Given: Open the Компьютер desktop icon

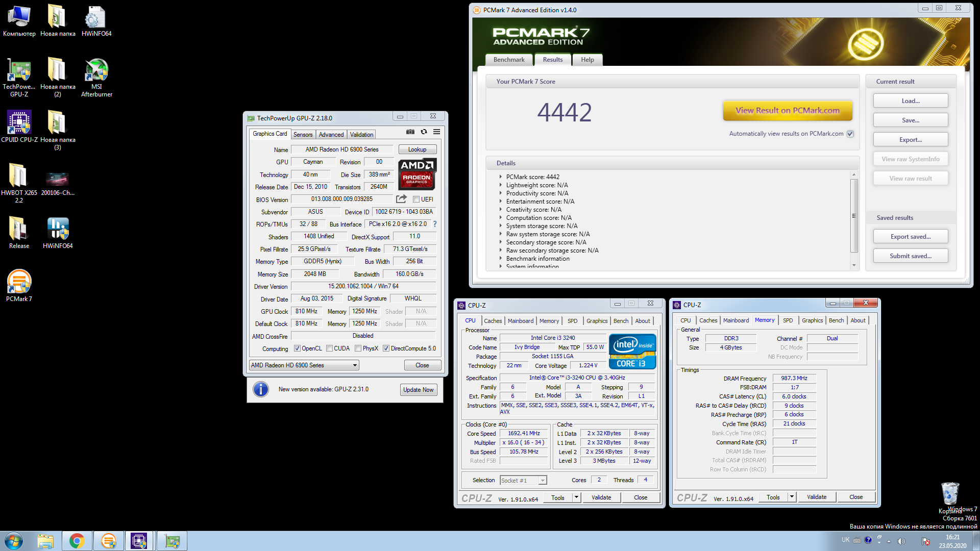Looking at the screenshot, I should (19, 21).
